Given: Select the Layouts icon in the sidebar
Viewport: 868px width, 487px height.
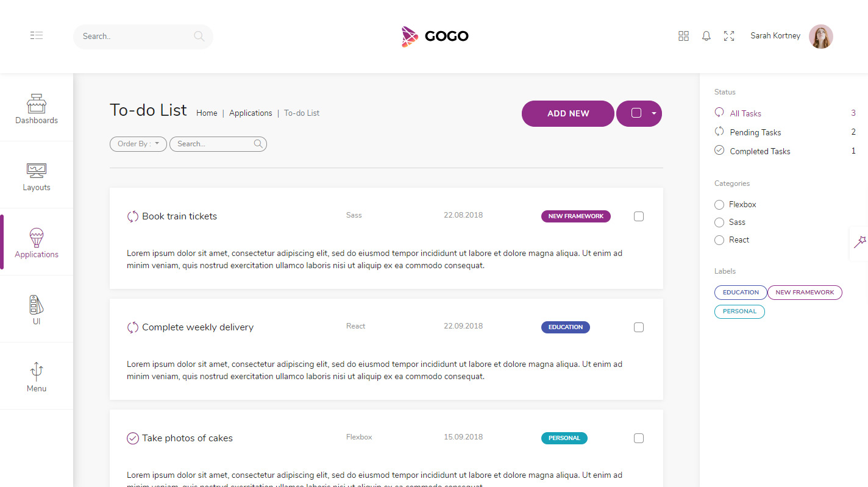Looking at the screenshot, I should point(36,171).
